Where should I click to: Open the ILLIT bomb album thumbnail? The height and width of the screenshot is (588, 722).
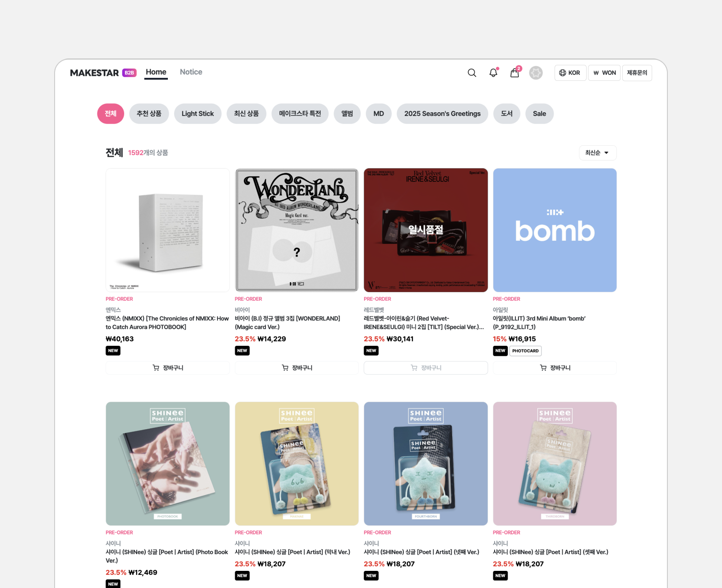click(x=555, y=230)
